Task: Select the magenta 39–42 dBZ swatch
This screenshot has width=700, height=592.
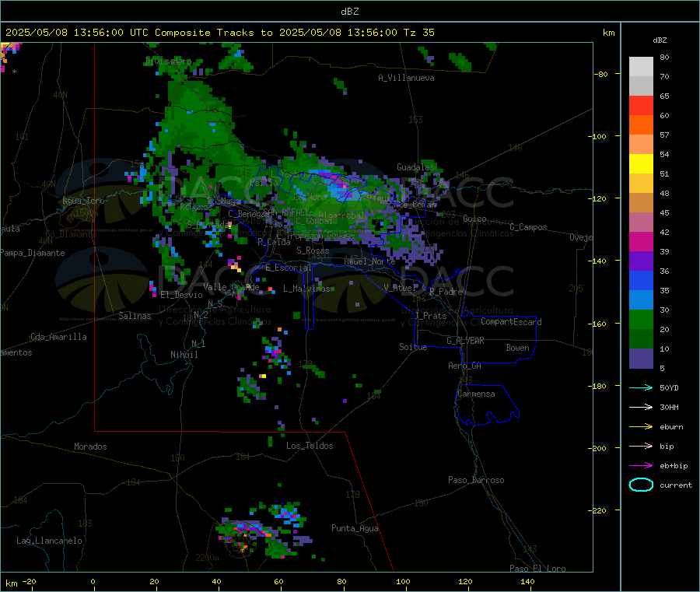Action: (x=641, y=241)
